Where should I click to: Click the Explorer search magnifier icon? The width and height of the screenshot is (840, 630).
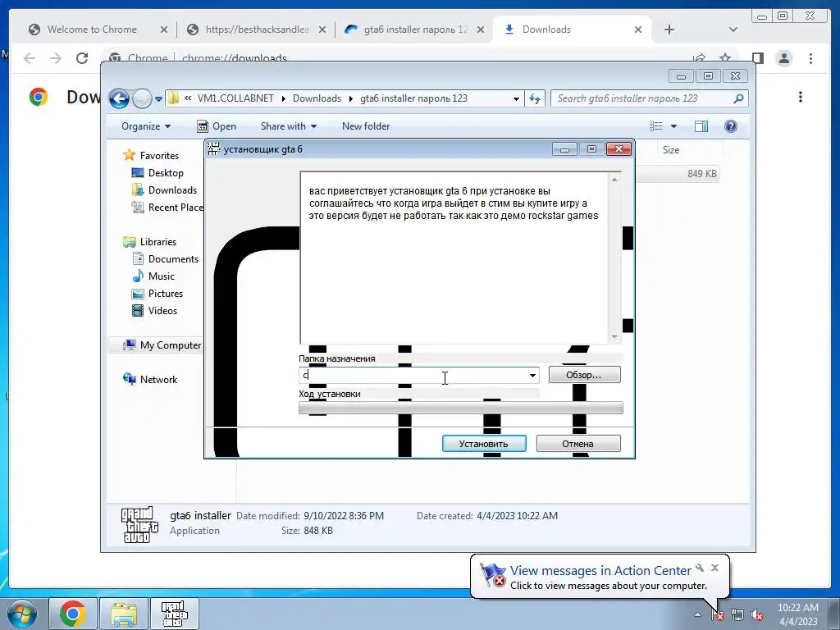(739, 98)
